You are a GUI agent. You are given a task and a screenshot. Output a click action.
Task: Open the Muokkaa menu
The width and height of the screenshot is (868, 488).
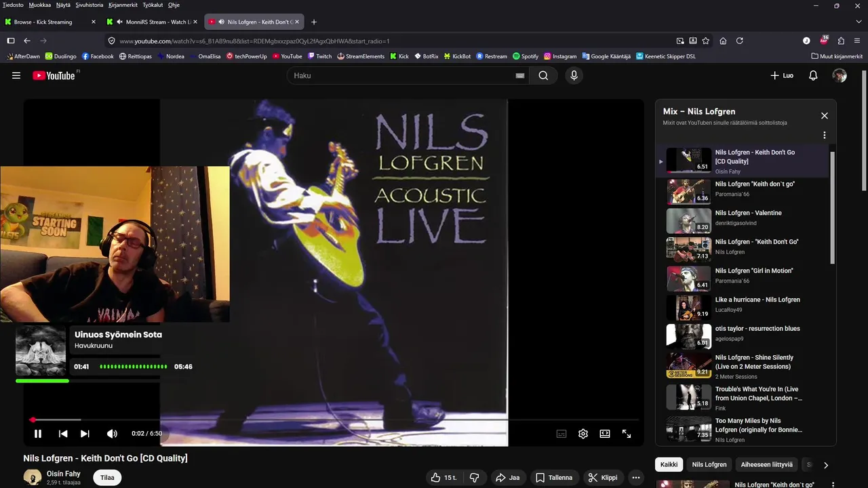(40, 5)
